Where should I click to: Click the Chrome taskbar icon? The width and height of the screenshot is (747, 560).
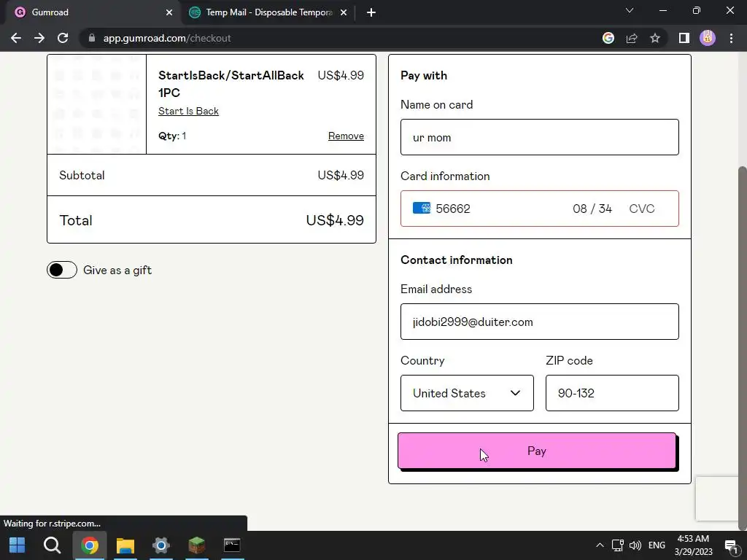[x=90, y=545]
